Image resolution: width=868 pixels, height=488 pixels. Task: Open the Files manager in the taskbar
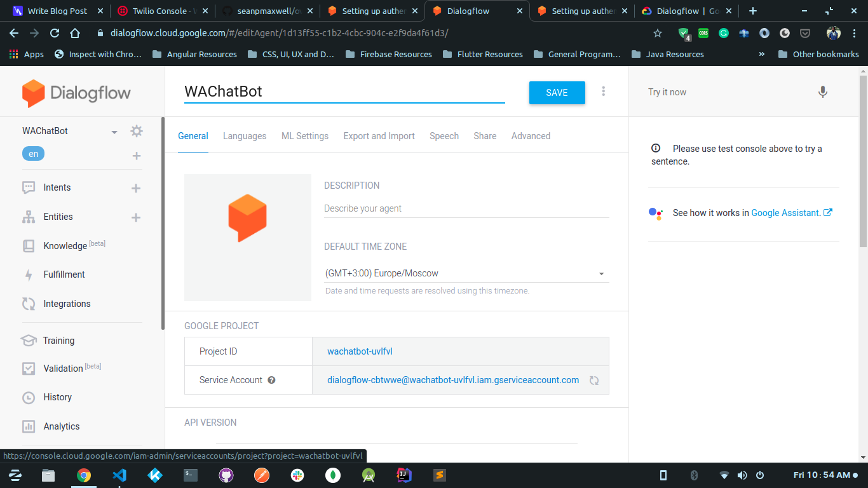click(48, 475)
